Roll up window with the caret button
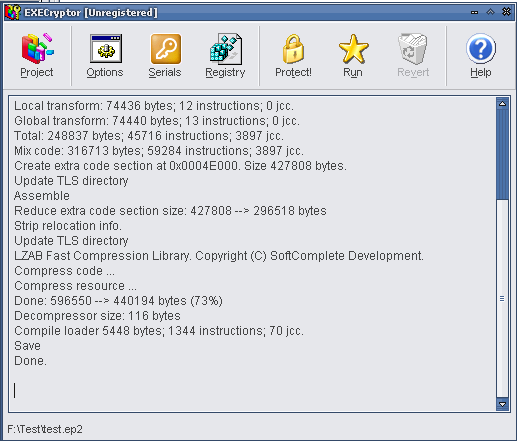517x441 pixels. click(490, 12)
